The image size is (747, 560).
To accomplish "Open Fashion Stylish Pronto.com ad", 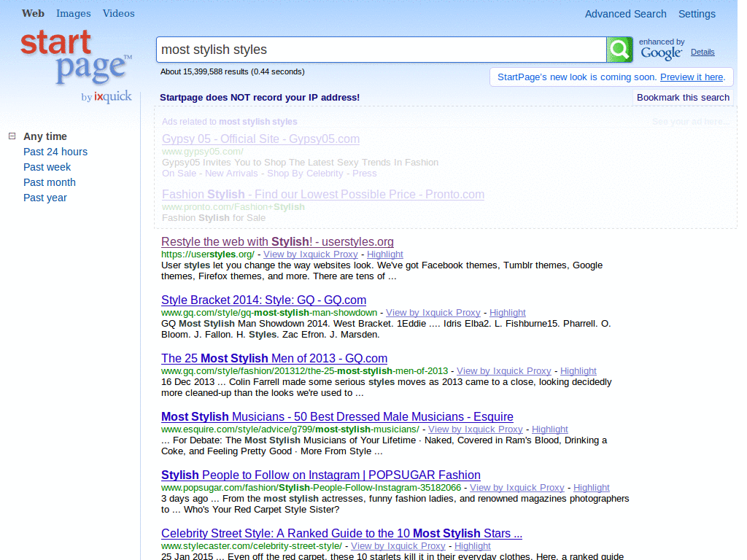I will (323, 194).
